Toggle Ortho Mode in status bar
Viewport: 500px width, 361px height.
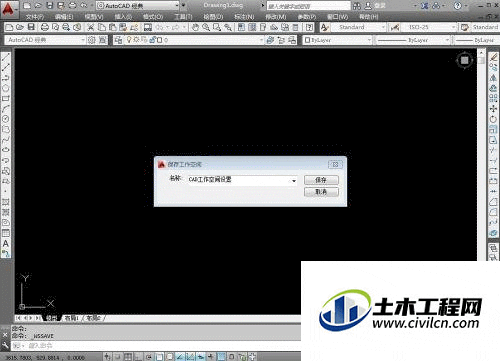tap(138, 357)
